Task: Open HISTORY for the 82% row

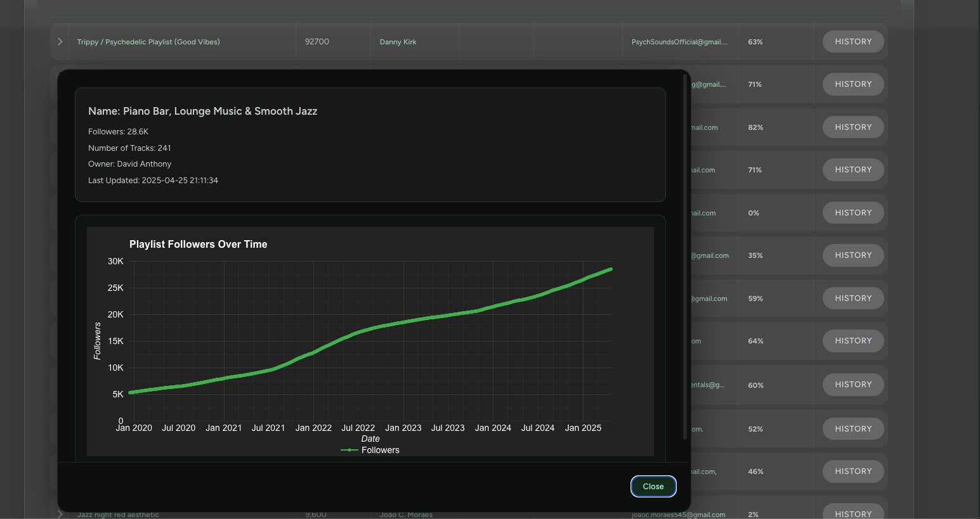Action: coord(853,127)
